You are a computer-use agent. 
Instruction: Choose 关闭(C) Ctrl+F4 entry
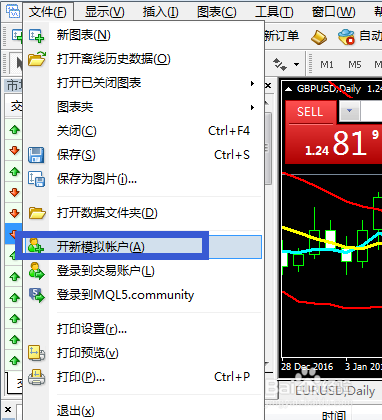[x=143, y=131]
